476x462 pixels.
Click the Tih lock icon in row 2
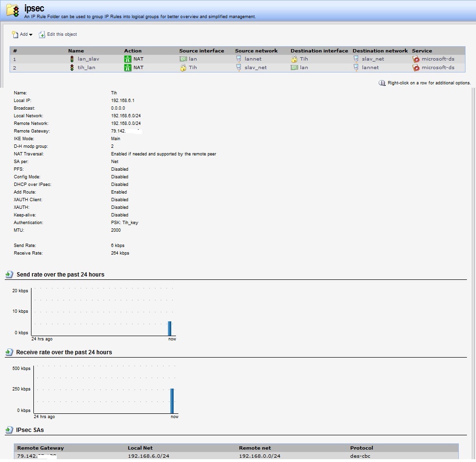coord(183,68)
